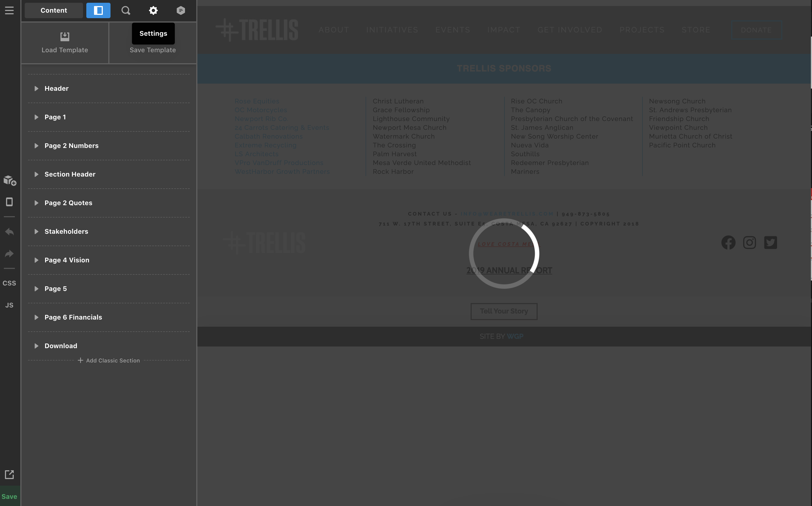Open the JS editor

tap(9, 305)
